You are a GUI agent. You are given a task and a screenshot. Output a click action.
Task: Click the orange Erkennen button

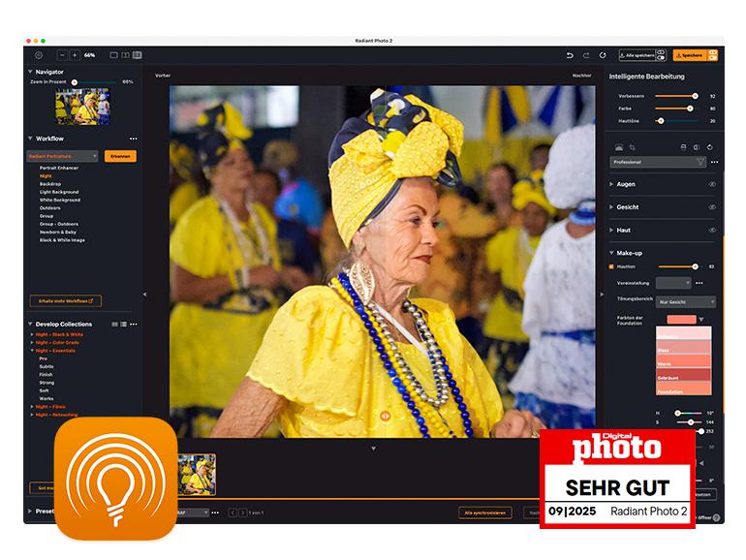point(120,156)
